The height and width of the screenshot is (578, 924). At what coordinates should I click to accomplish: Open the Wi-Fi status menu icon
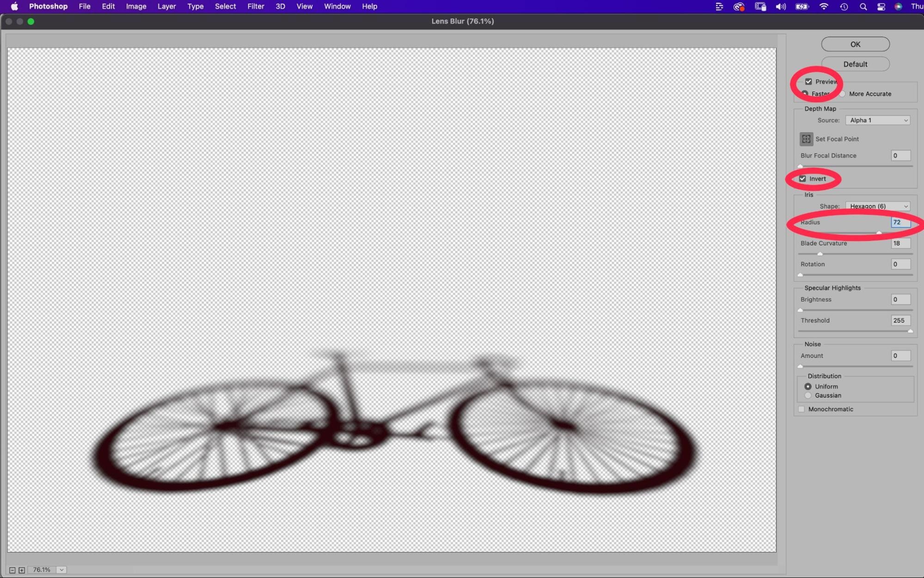click(x=824, y=6)
